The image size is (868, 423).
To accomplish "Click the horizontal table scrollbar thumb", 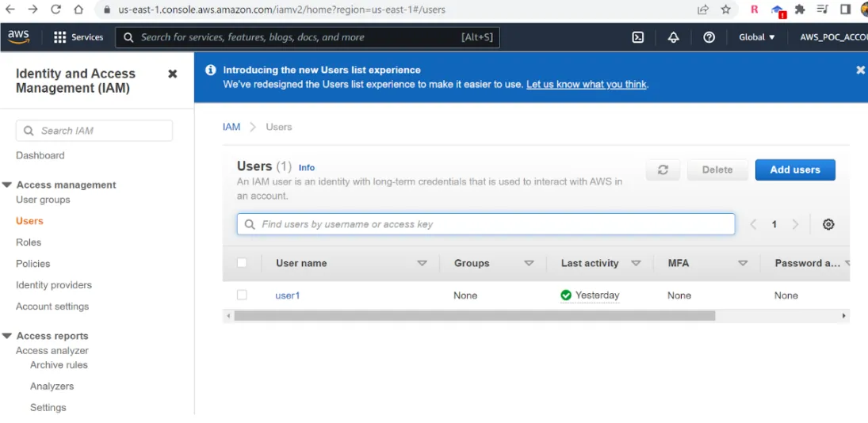I will pyautogui.click(x=474, y=316).
